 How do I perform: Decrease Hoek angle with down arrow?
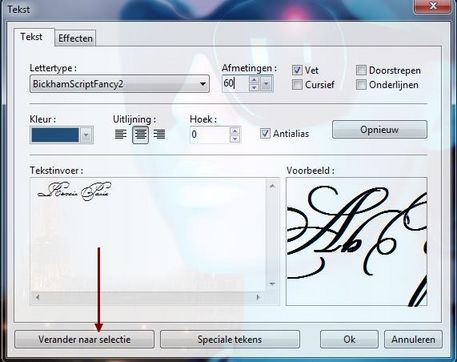pos(235,139)
